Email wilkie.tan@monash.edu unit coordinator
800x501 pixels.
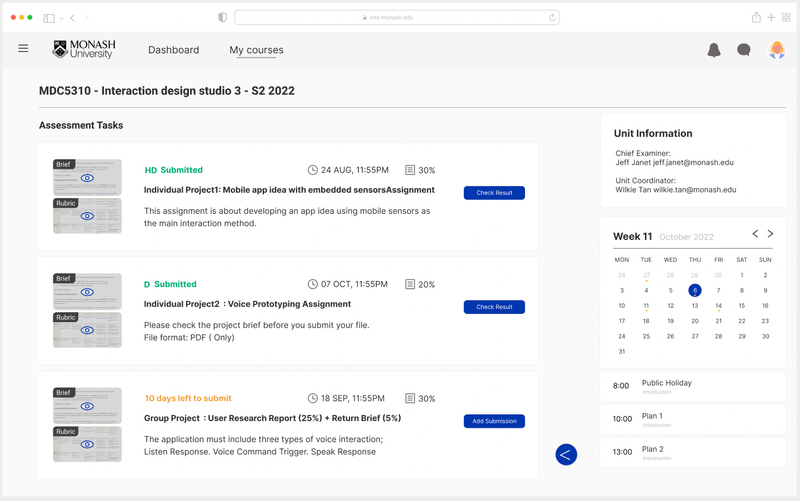694,190
